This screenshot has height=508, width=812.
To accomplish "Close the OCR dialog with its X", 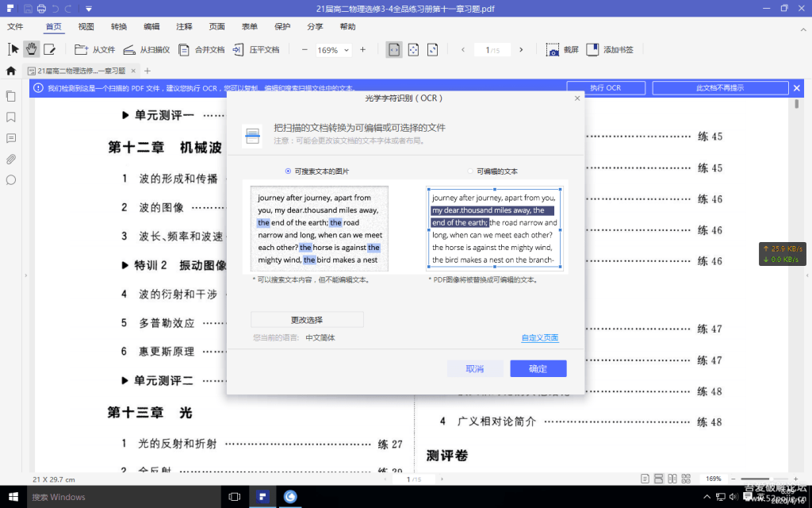I will [577, 98].
